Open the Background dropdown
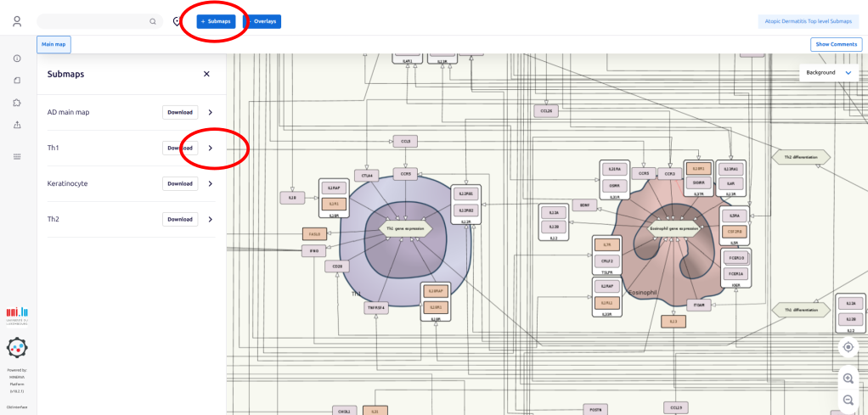 pyautogui.click(x=828, y=73)
